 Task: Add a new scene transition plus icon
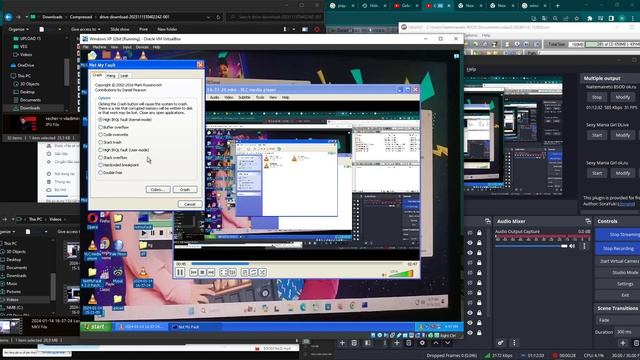coord(622,343)
